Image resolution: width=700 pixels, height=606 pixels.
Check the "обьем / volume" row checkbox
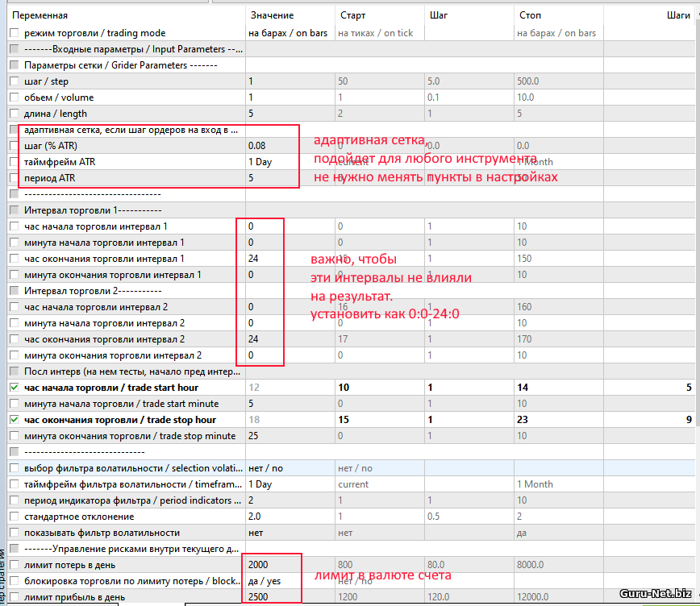point(14,98)
